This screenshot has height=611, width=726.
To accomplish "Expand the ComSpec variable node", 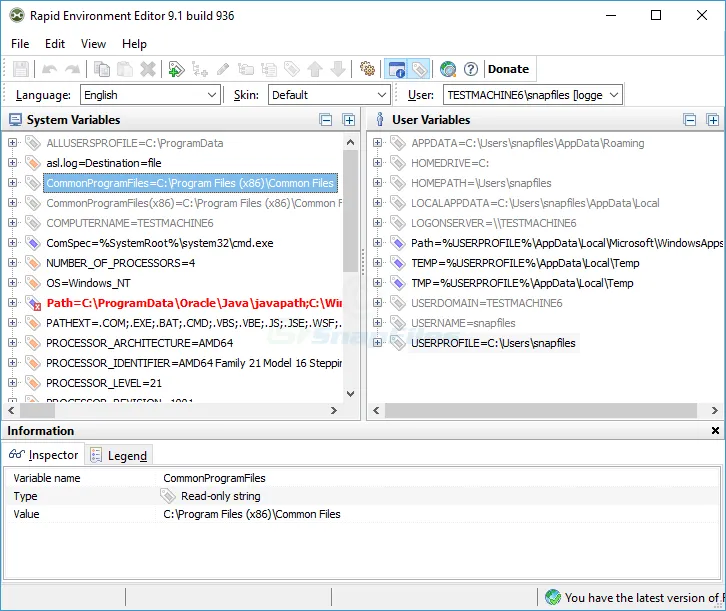I will [x=13, y=243].
